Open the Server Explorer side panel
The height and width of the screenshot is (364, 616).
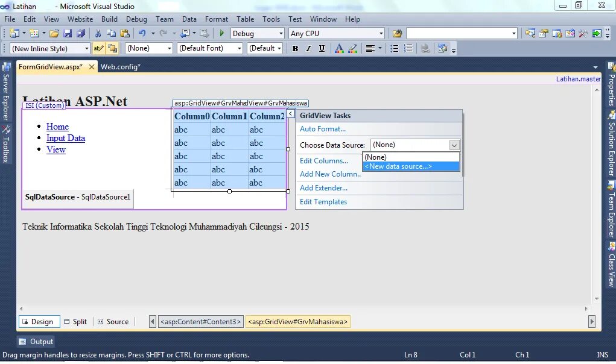(6, 92)
